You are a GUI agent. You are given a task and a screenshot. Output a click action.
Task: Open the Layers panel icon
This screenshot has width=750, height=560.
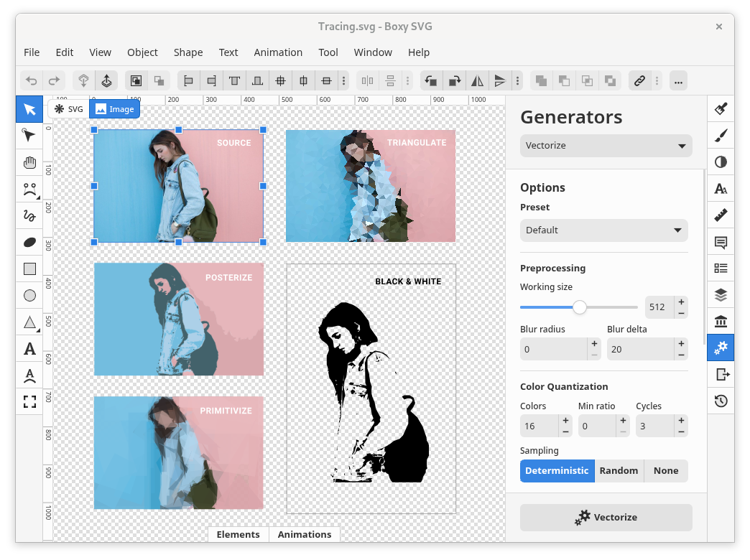721,295
